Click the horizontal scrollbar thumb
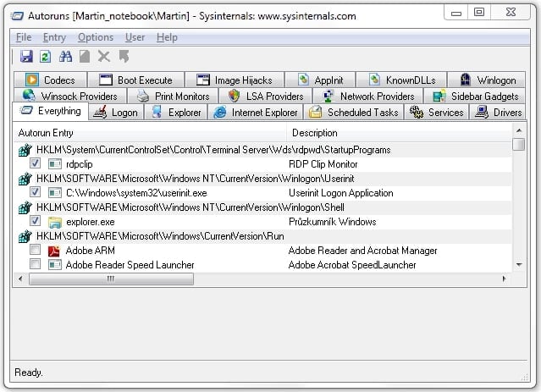 pyautogui.click(x=111, y=279)
